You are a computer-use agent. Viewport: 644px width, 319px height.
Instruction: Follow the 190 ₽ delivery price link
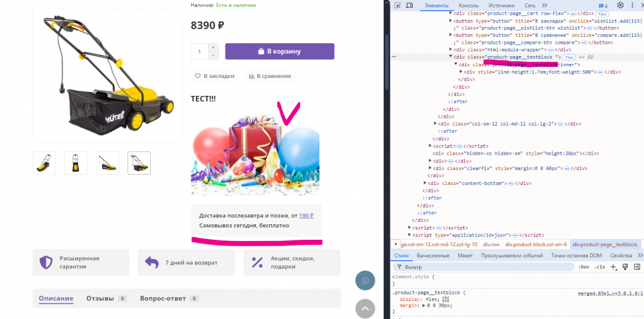(x=307, y=215)
